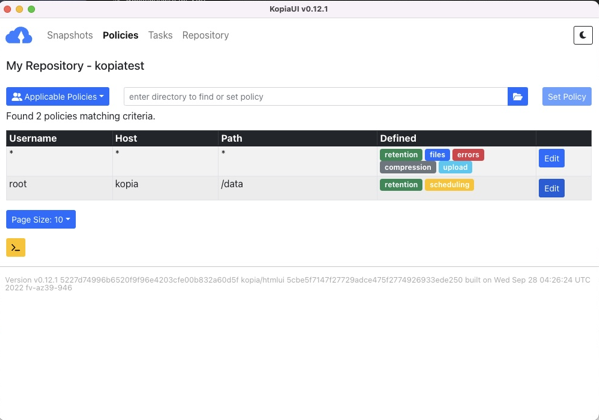Click the yellow scheduling badge

(x=449, y=185)
